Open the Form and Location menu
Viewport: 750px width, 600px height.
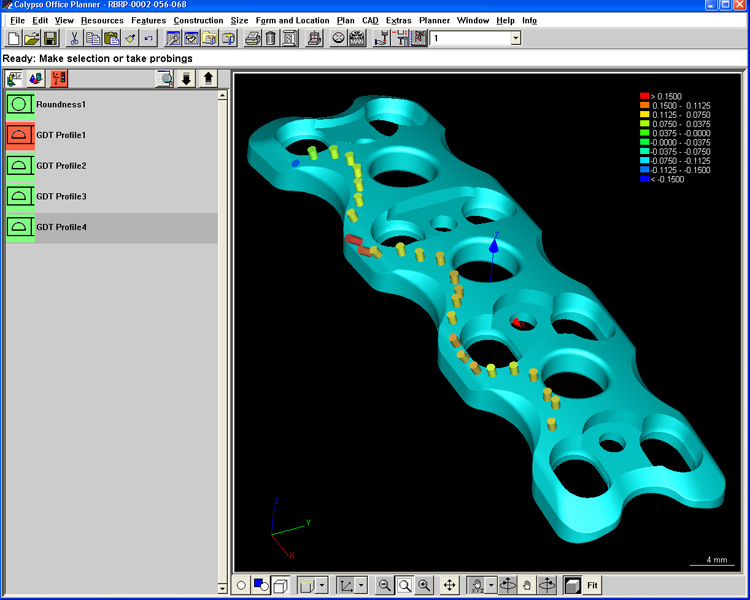click(x=292, y=21)
